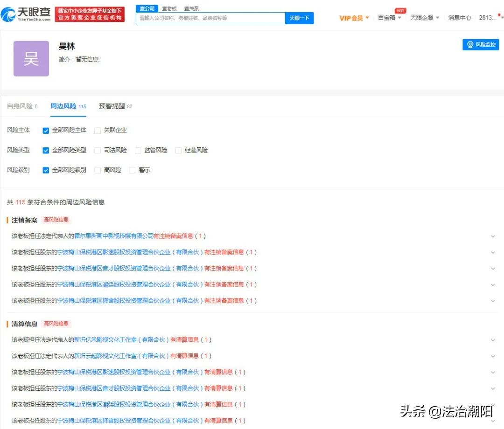This screenshot has width=504, height=429.
Task: Check the 关联企业 risk subject checkbox
Action: [x=97, y=131]
